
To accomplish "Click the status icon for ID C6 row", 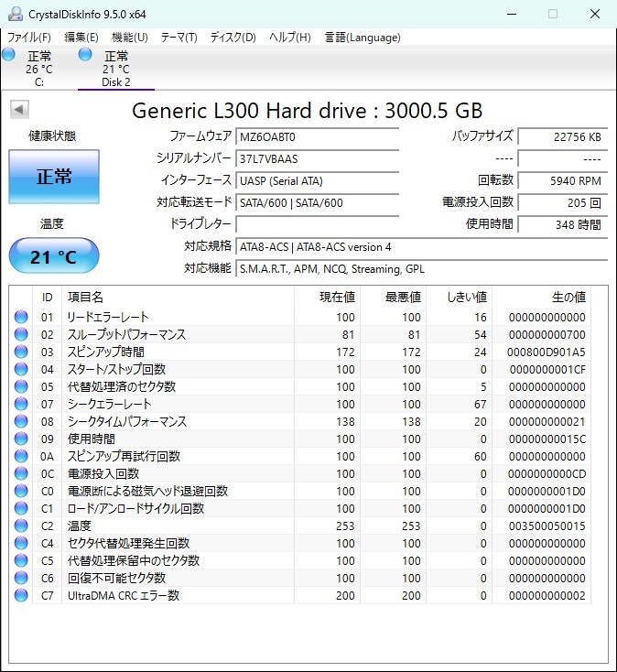I will [21, 578].
